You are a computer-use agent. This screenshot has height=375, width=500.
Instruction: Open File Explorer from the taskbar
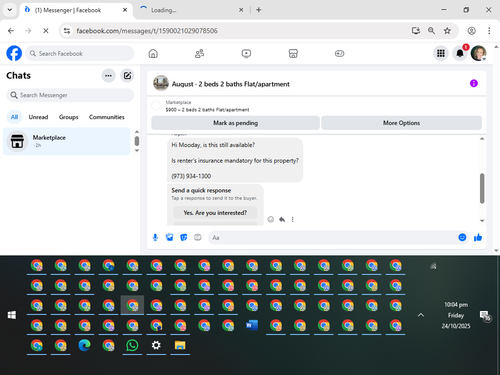pos(180,345)
